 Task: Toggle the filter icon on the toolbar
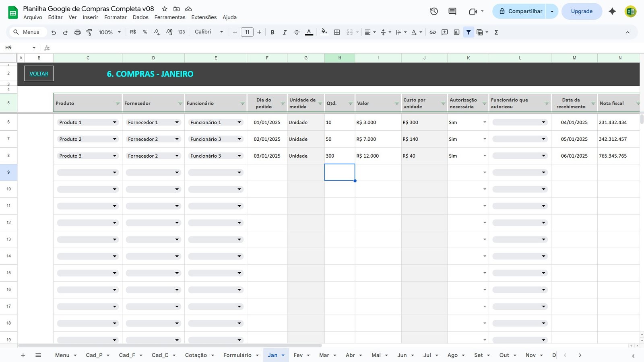[x=468, y=32]
